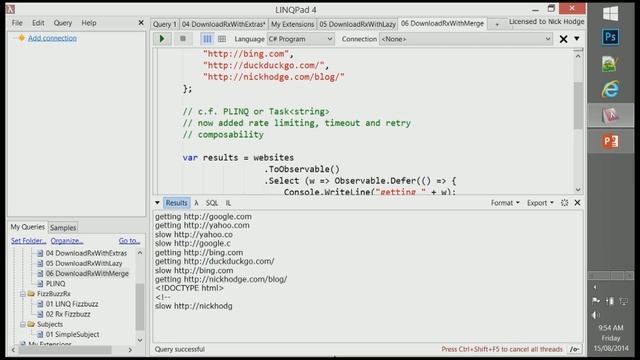Viewport: 640px width, 360px height.
Task: Close the results pane
Action: click(577, 203)
